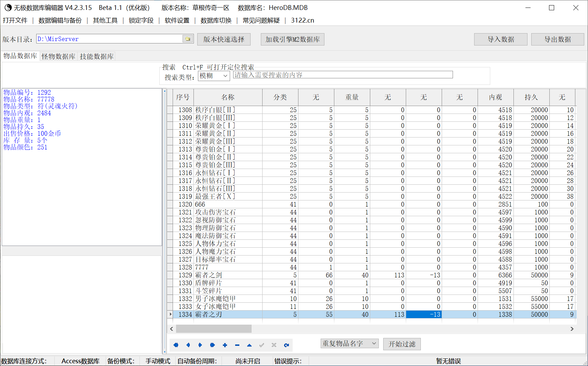
Task: Click the 加载引擎M2数据库 button
Action: (293, 39)
